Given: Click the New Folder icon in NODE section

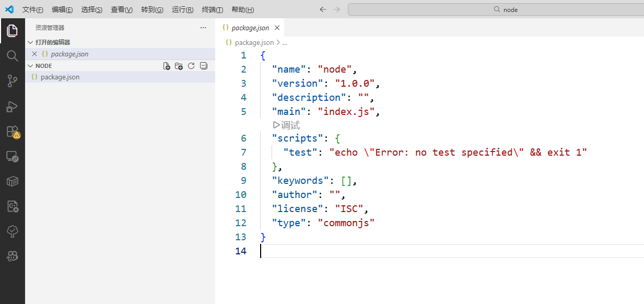Looking at the screenshot, I should [179, 66].
